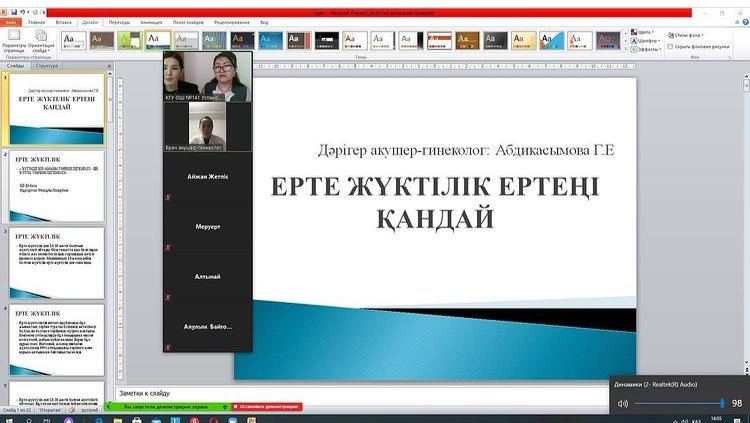
Task: Click the speaker icon in volume popup
Action: pyautogui.click(x=623, y=403)
